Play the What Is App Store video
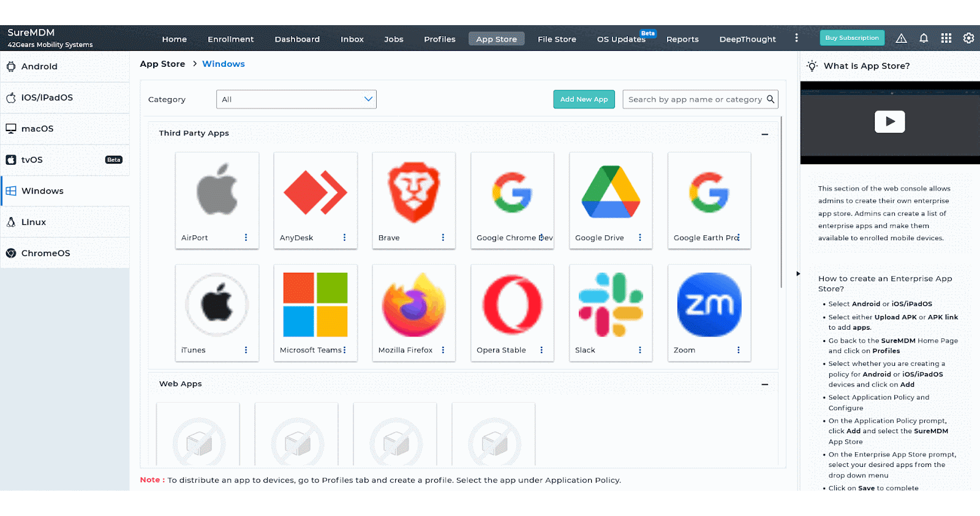 coord(890,121)
